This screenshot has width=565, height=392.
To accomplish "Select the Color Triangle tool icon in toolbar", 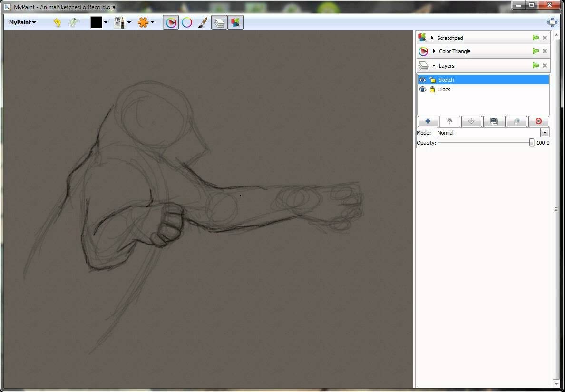I will point(171,22).
